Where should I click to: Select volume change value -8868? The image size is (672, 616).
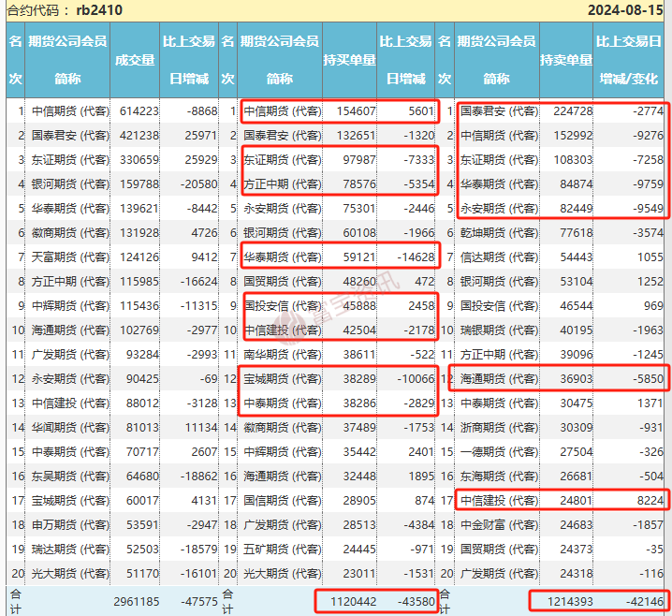click(x=202, y=111)
